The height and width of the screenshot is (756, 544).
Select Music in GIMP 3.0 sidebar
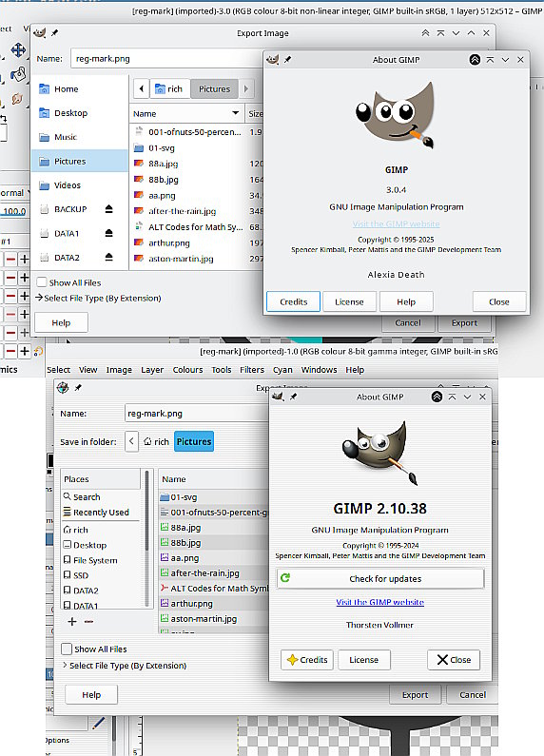(x=80, y=136)
